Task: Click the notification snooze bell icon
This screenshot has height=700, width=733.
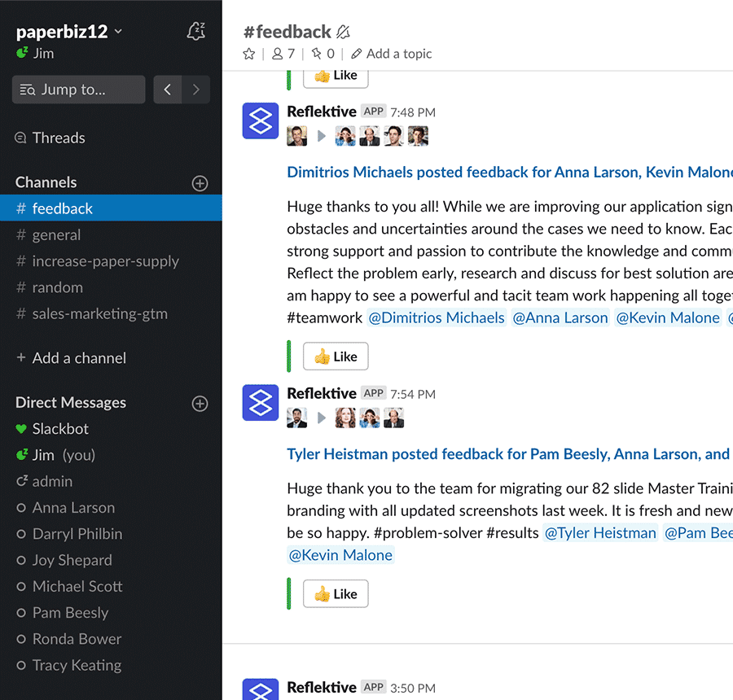Action: pos(195,31)
